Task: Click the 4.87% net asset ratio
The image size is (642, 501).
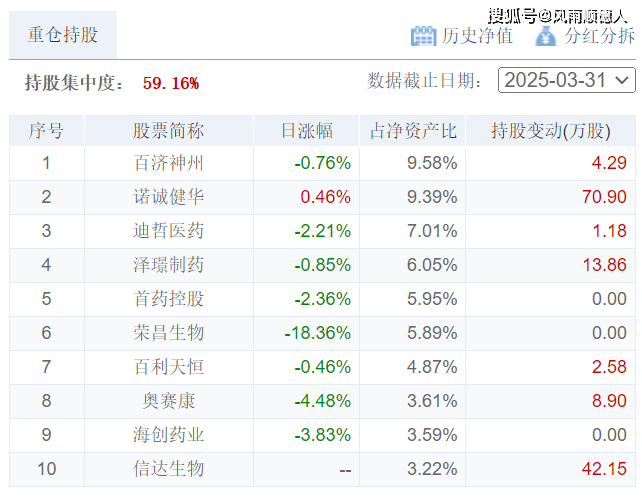Action: click(x=432, y=367)
